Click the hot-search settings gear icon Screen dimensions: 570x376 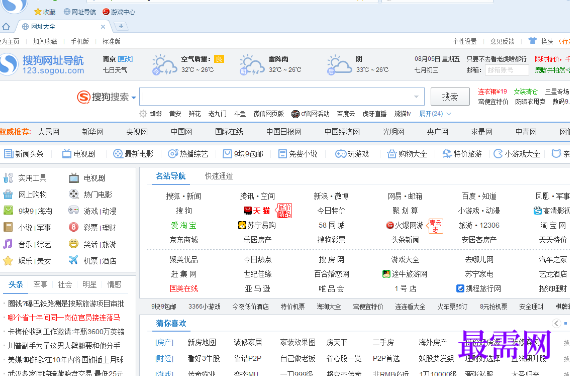point(142,114)
